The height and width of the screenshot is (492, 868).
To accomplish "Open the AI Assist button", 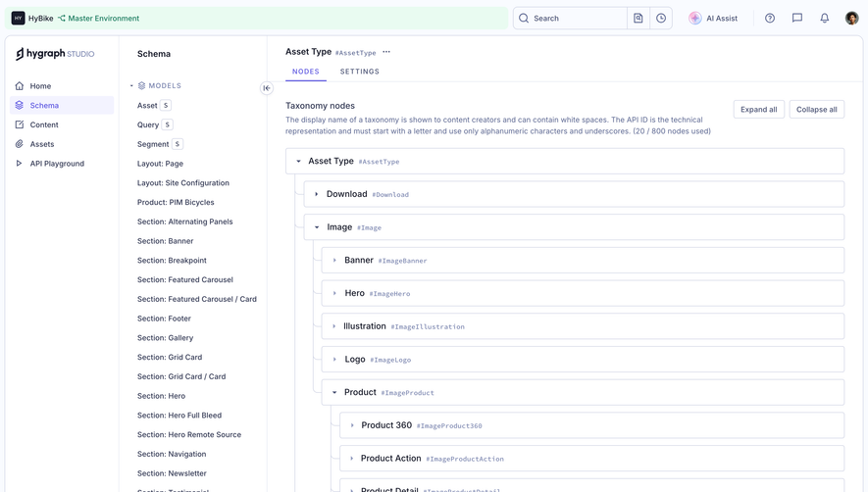I will pos(713,19).
